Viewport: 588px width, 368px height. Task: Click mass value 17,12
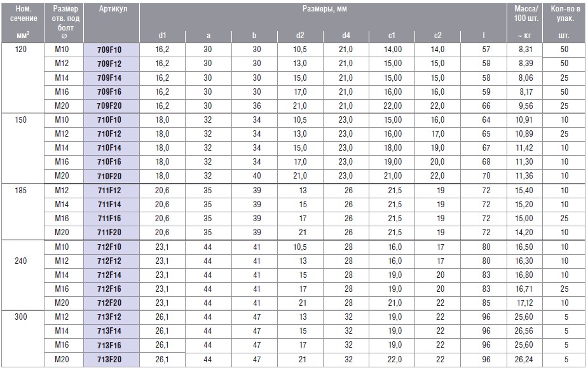click(524, 303)
